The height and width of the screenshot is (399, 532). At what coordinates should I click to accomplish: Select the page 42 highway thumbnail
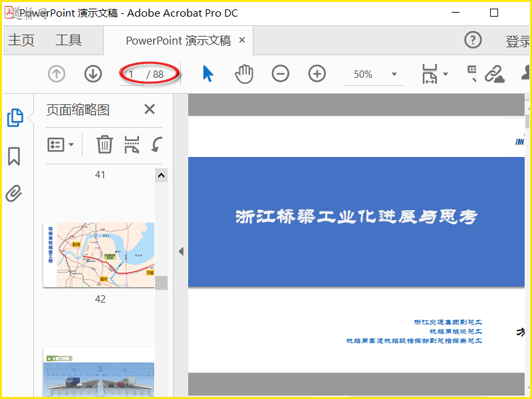98,372
